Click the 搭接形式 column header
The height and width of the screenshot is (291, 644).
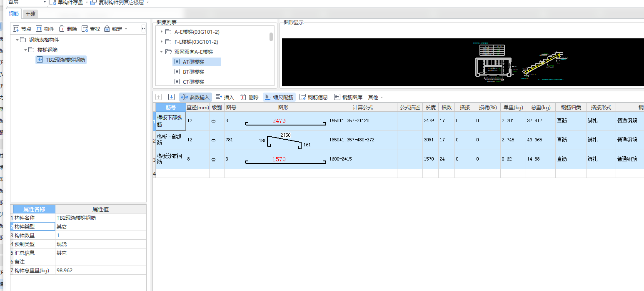pos(601,107)
